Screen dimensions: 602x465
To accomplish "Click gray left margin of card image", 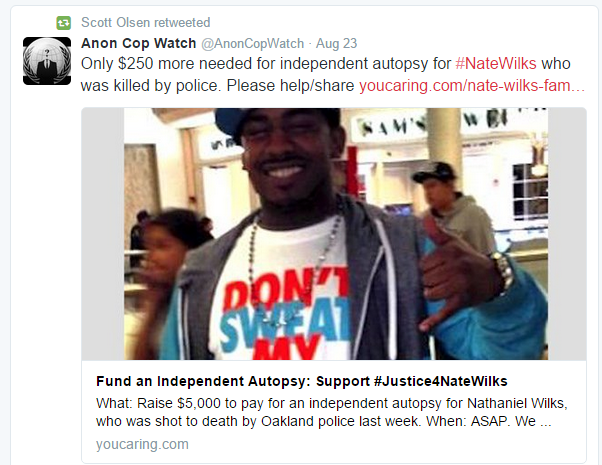I will [x=103, y=234].
